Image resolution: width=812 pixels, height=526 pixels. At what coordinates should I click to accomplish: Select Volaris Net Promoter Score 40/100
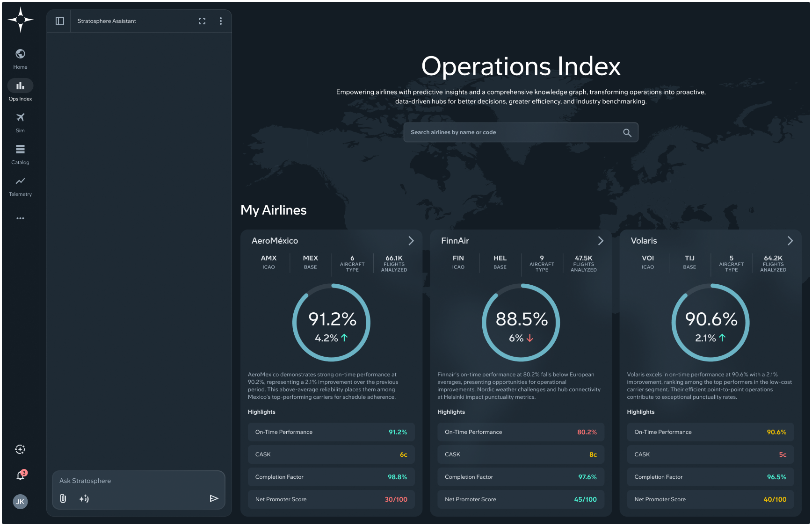coord(710,499)
